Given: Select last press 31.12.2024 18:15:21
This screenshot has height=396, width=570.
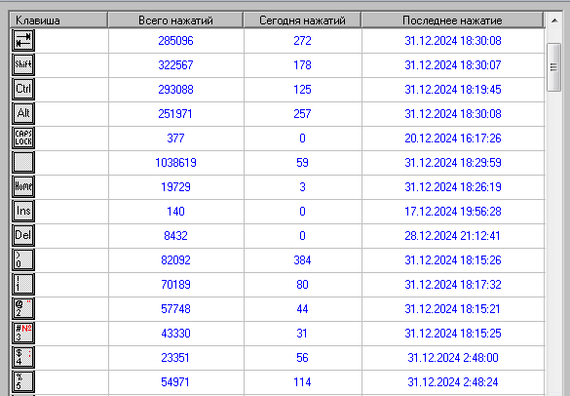Looking at the screenshot, I should [453, 309].
